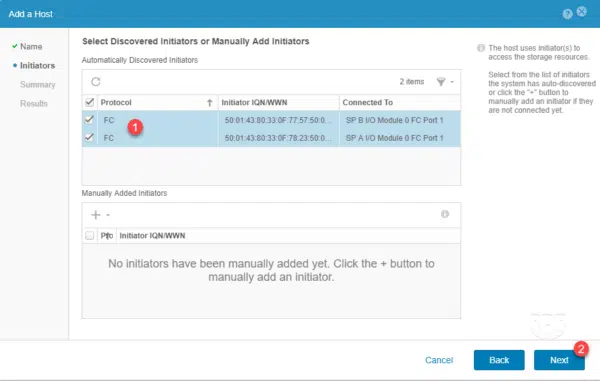The image size is (600, 381).
Task: Sort by Connected To column header
Action: tap(367, 103)
